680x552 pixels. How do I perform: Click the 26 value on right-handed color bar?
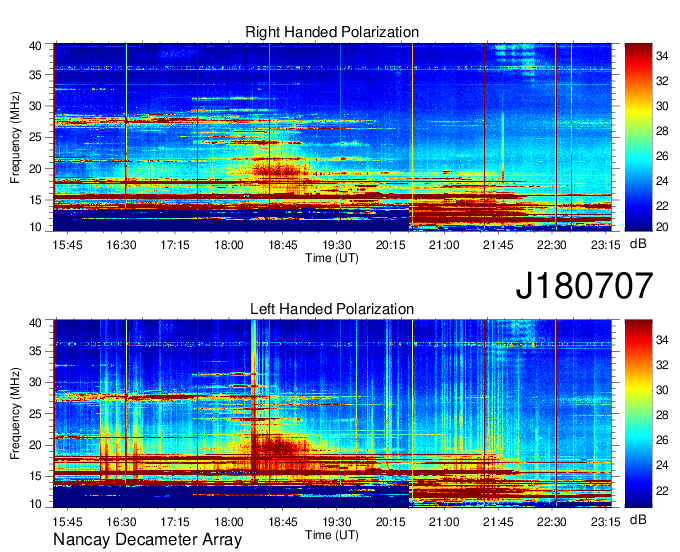(662, 156)
